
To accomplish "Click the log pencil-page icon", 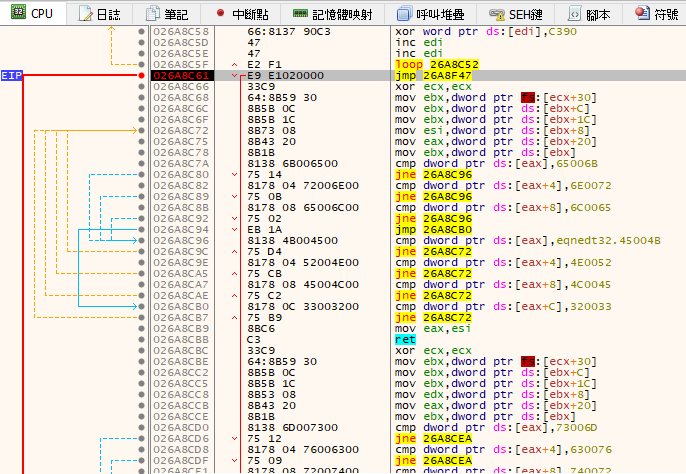I will pyautogui.click(x=85, y=14).
